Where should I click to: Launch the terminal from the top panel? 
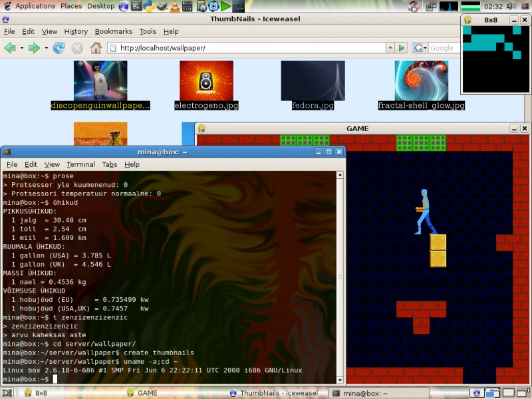[x=136, y=6]
